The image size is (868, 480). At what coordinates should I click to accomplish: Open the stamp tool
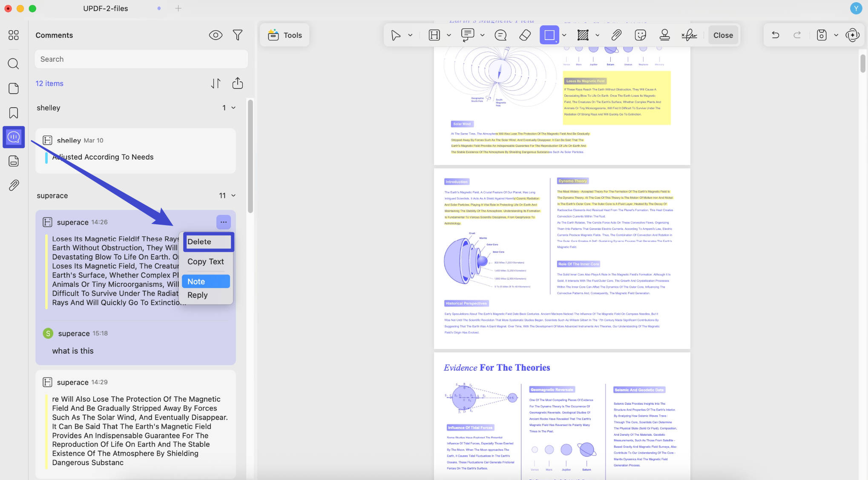point(664,35)
